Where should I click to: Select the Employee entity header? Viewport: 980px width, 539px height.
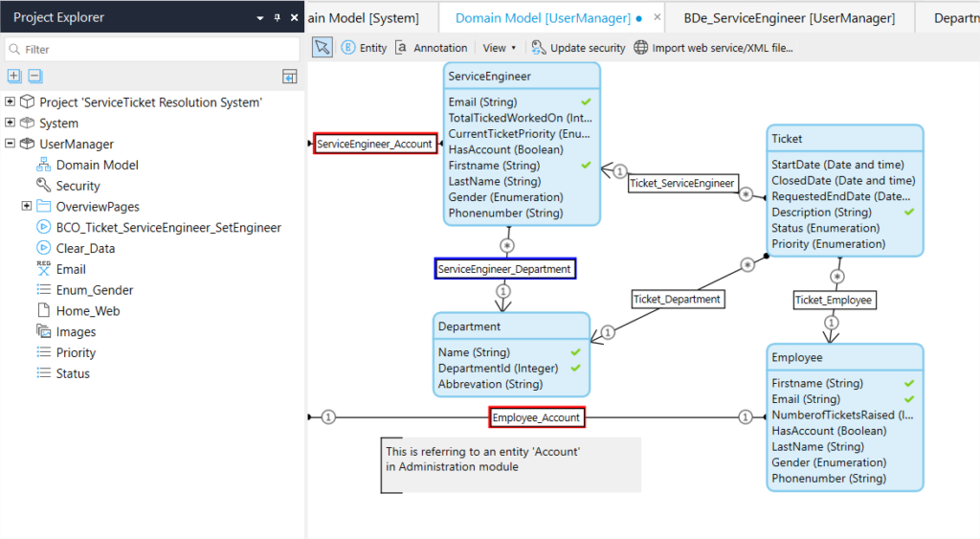click(844, 357)
